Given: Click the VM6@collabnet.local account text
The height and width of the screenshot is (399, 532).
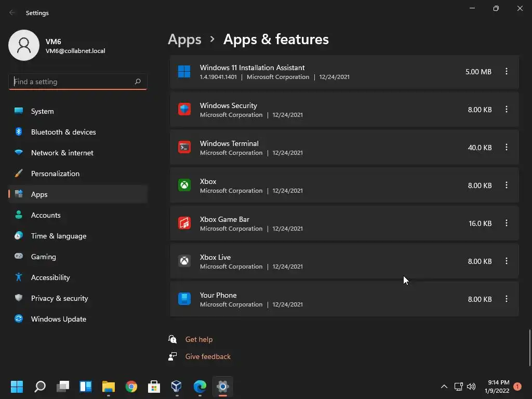Looking at the screenshot, I should point(75,51).
